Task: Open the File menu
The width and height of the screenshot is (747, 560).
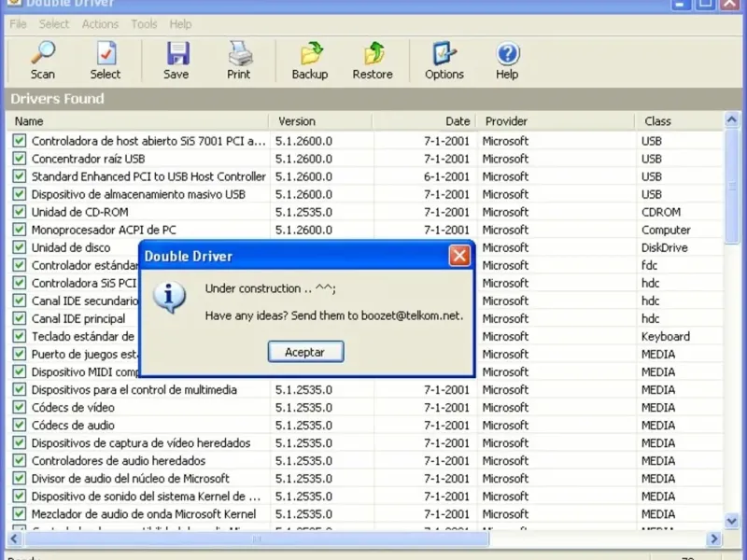Action: coord(18,24)
